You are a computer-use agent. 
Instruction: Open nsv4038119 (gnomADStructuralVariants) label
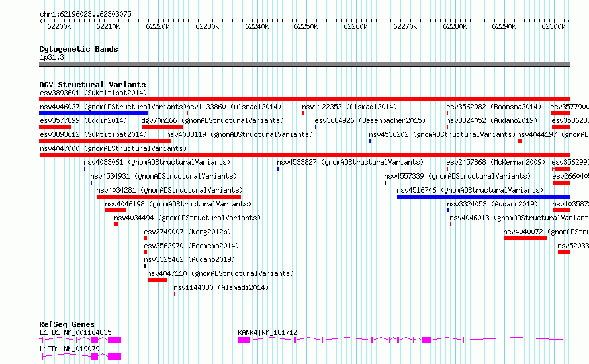[240, 134]
